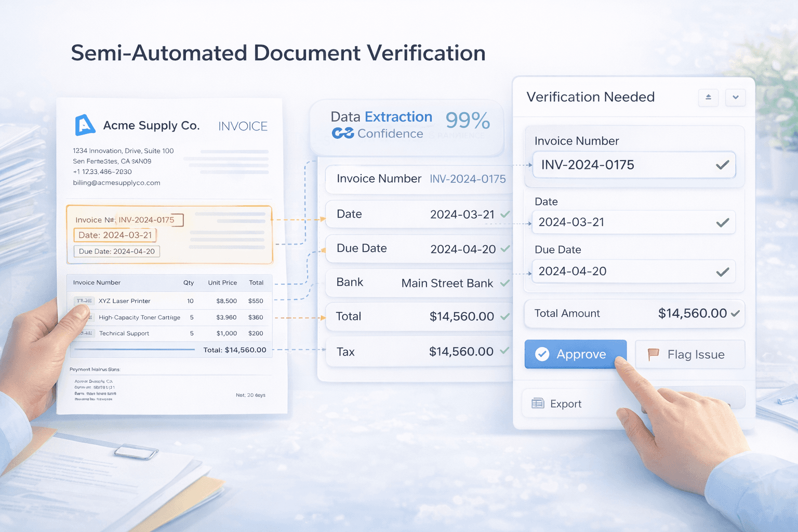Select the extracted Invoice Number row
The height and width of the screenshot is (532, 798).
420,179
